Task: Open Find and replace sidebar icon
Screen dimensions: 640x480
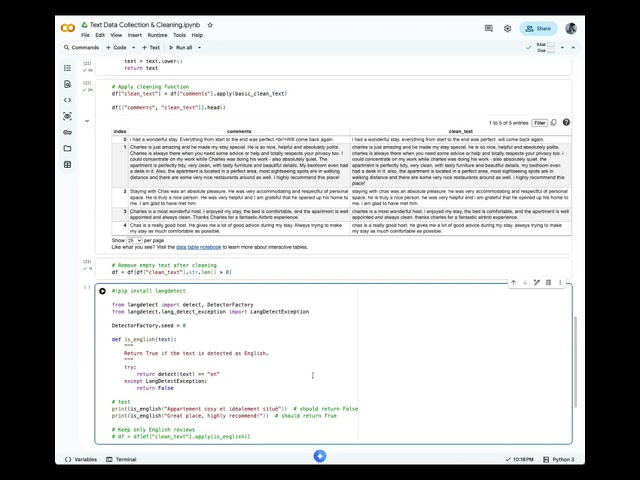Action: click(x=68, y=84)
